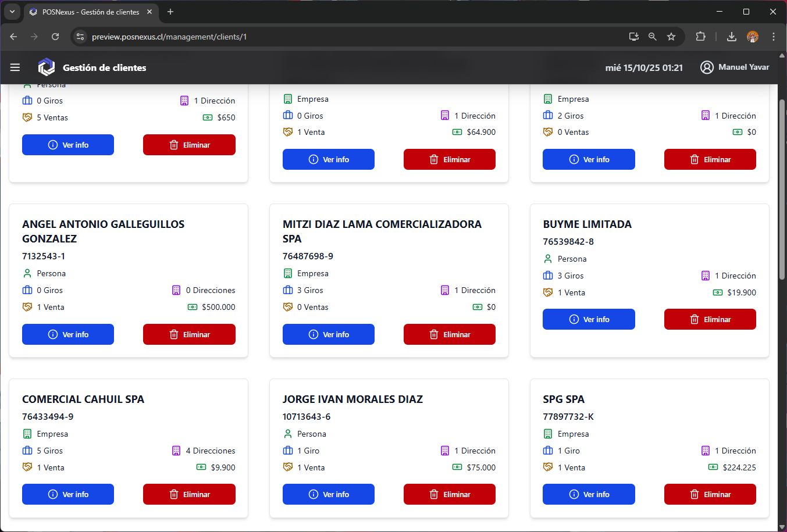Install app icon in address bar
Image resolution: width=787 pixels, height=532 pixels.
[x=634, y=37]
